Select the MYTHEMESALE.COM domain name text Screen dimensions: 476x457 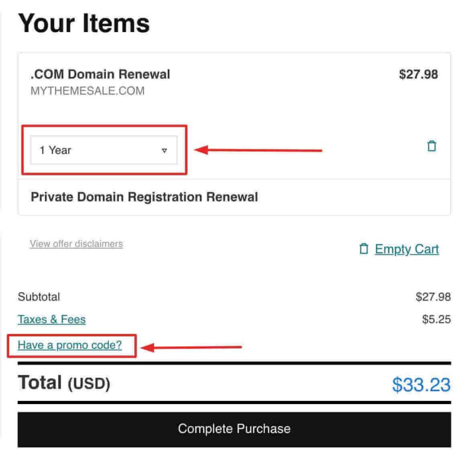87,91
